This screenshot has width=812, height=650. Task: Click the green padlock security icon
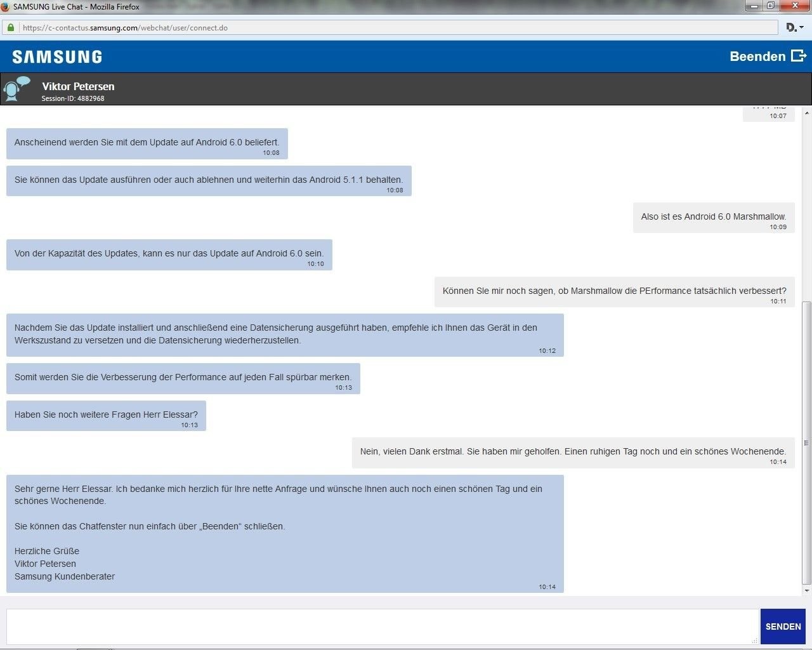pos(11,27)
